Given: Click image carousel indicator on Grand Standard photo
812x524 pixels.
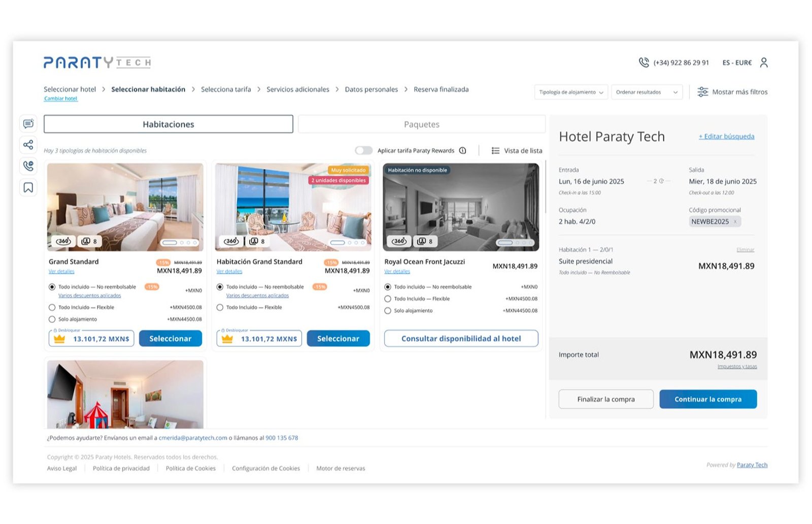Looking at the screenshot, I should pos(180,243).
